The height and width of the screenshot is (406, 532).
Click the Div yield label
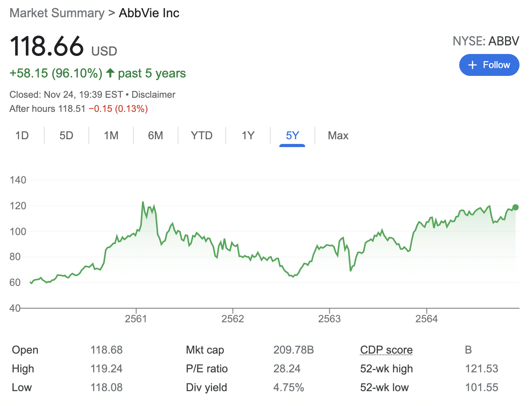207,387
